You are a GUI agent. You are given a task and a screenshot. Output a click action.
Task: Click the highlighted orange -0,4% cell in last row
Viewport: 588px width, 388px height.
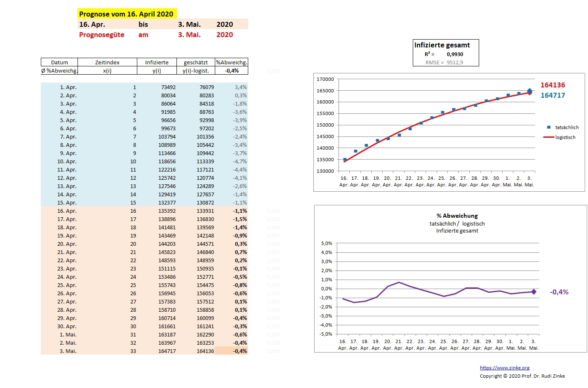point(231,351)
